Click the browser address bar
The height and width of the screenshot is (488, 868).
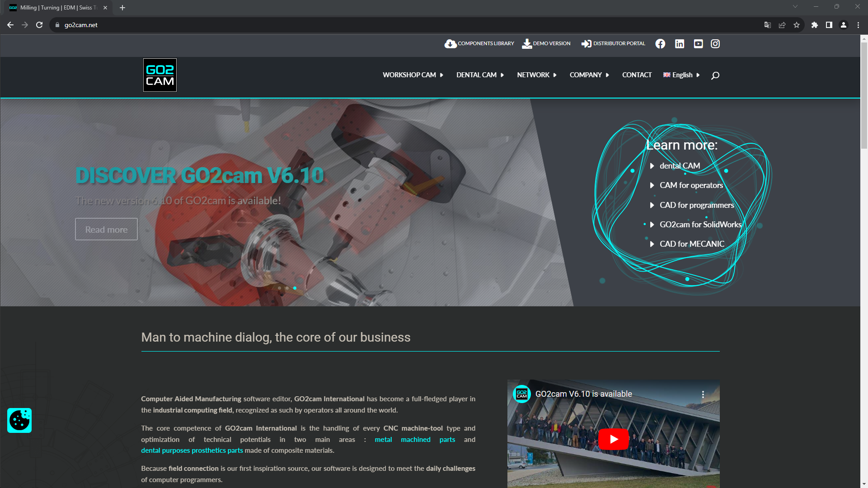tap(181, 25)
